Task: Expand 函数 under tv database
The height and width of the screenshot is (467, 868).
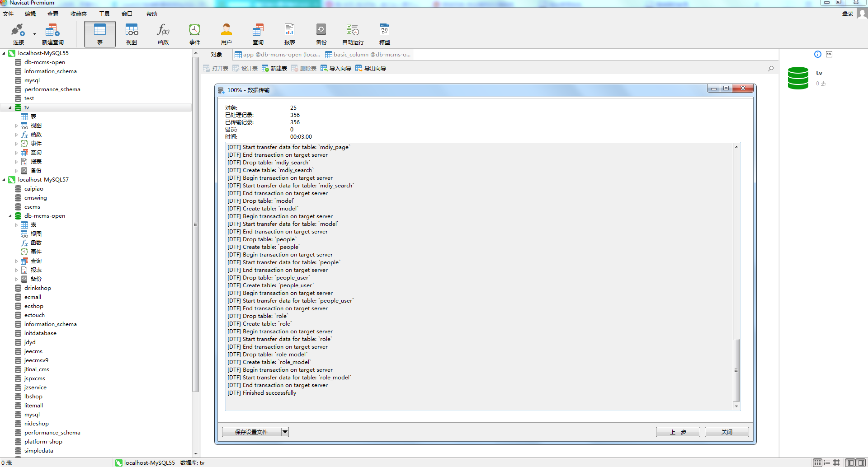Action: tap(17, 135)
